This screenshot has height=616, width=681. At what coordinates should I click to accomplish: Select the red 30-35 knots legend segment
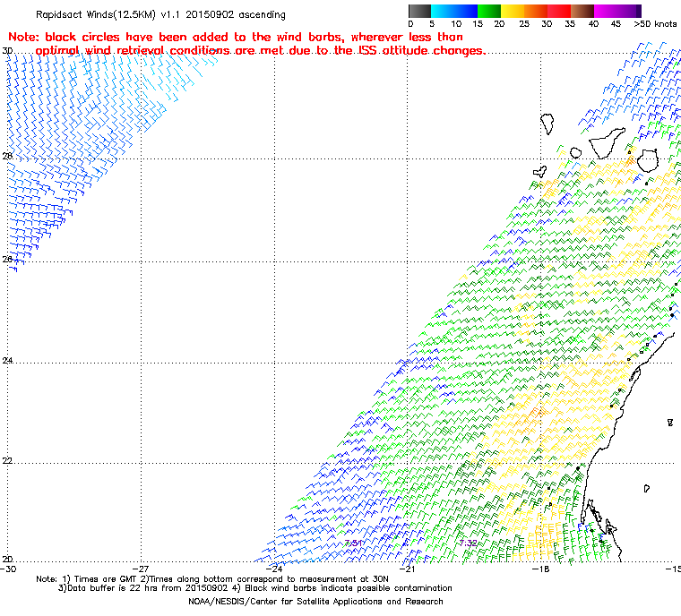pyautogui.click(x=559, y=11)
